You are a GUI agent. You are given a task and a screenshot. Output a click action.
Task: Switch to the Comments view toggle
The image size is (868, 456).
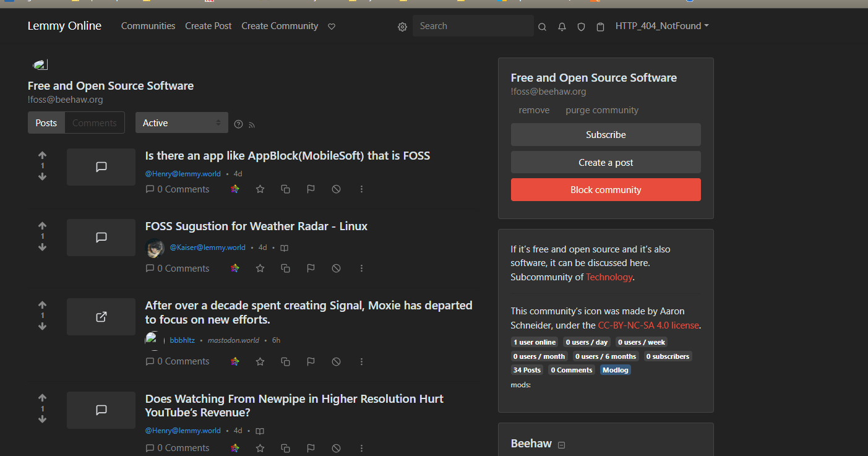[95, 123]
